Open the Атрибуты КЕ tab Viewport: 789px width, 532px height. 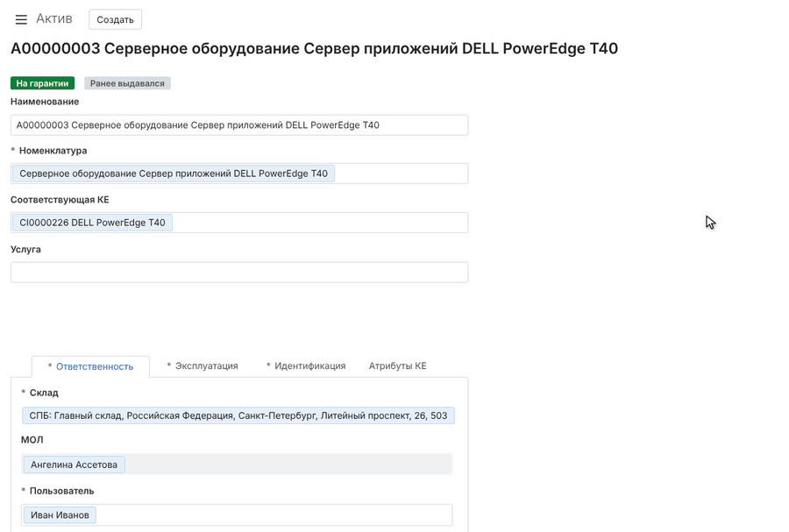(x=397, y=365)
